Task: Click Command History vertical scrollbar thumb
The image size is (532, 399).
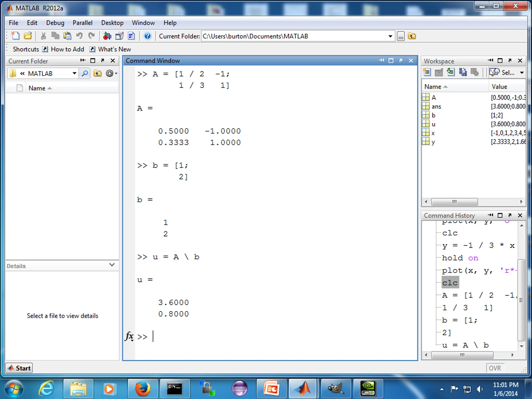Action: [x=521, y=300]
